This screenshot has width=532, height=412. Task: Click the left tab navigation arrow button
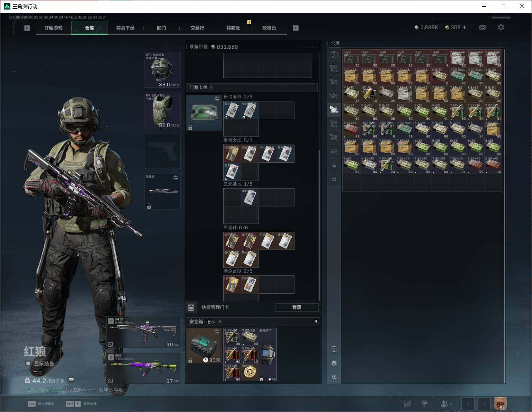[x=27, y=28]
